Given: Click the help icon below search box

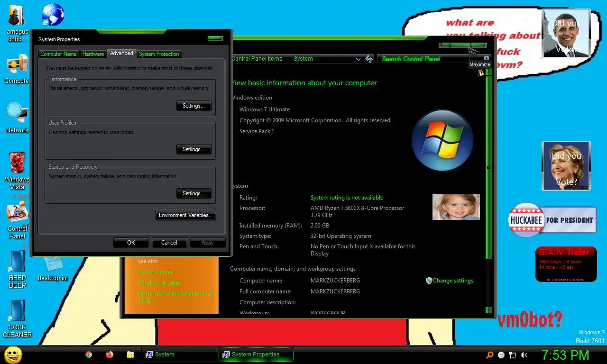Looking at the screenshot, I should [480, 73].
